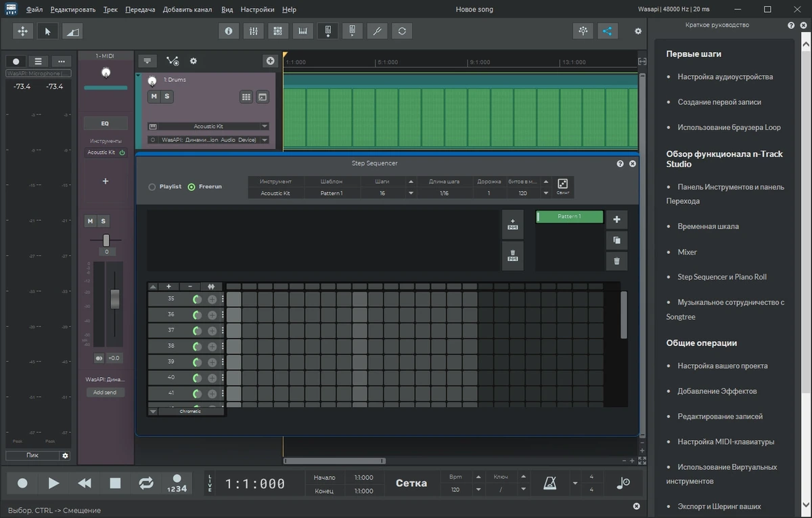This screenshot has height=518, width=812.
Task: Open the Добавить канал menu
Action: pos(187,9)
